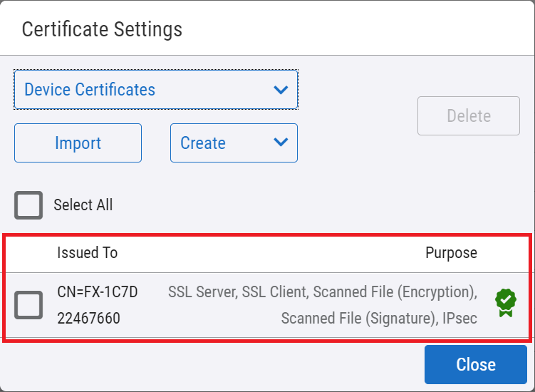Screen dimensions: 535x392
Task: Expand the Create dropdown menu
Action: coord(233,143)
